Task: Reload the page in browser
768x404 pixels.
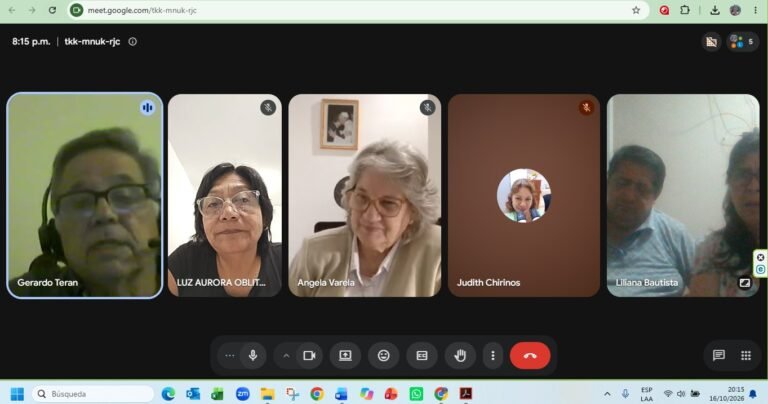Action: tap(52, 10)
